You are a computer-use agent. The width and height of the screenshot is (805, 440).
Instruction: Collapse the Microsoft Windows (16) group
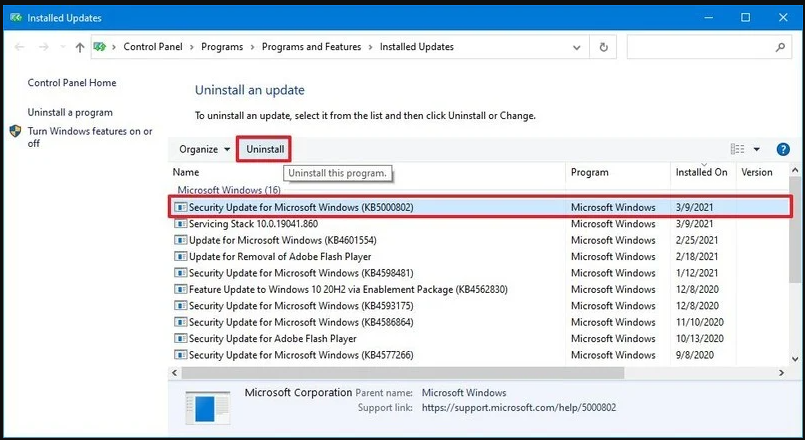229,190
